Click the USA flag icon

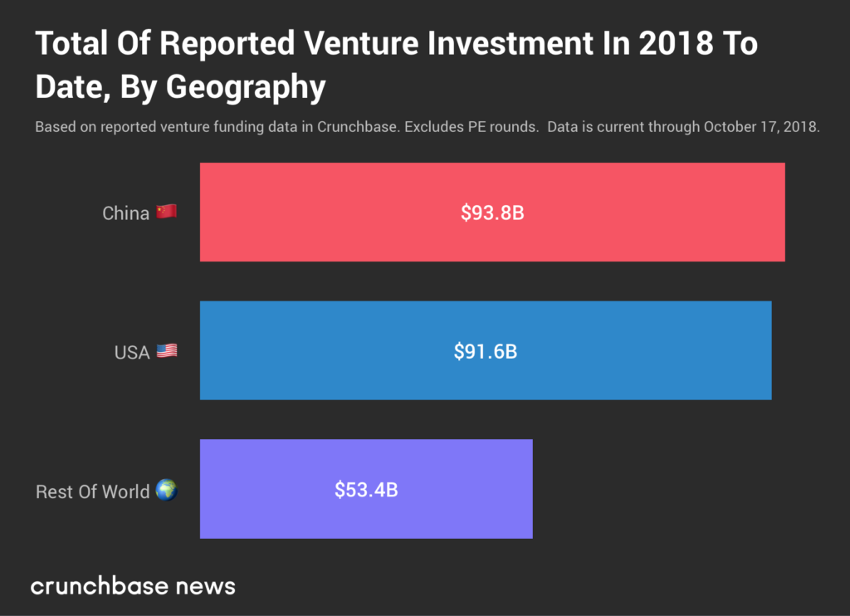click(x=167, y=351)
